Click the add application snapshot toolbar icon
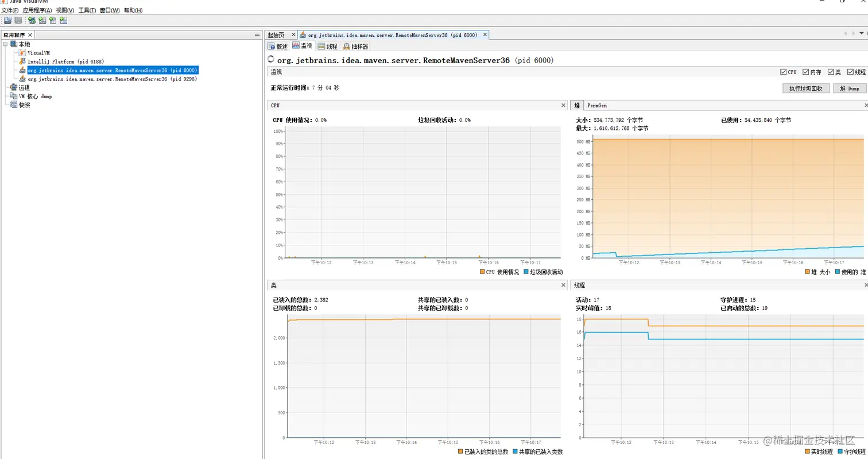Viewport: 868px width, 459px height. 64,20
